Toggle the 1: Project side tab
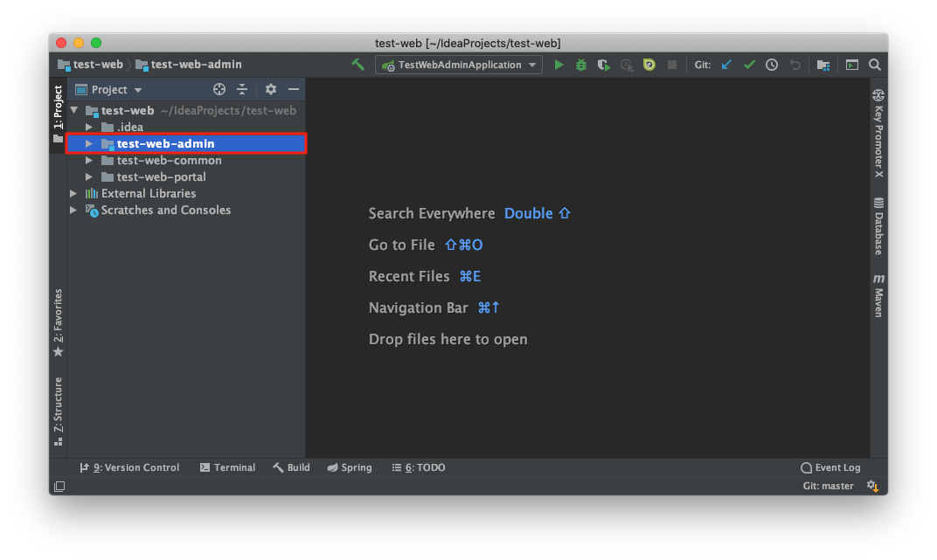 tap(58, 114)
